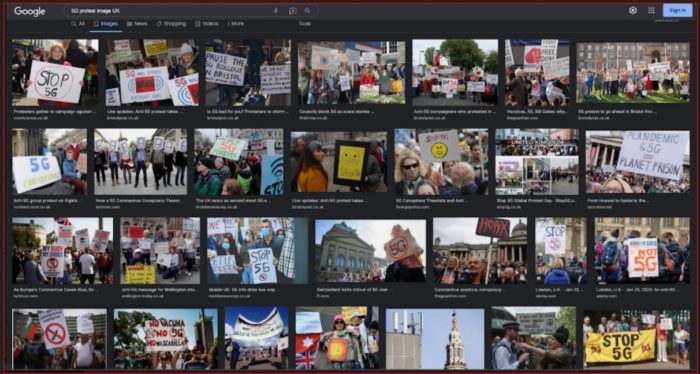Open search by image camera icon

[293, 11]
